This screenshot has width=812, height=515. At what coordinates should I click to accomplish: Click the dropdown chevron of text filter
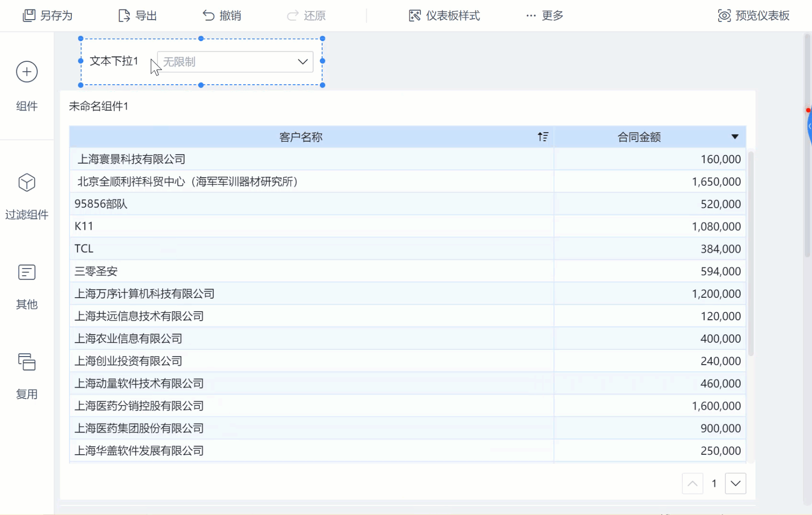tap(303, 62)
